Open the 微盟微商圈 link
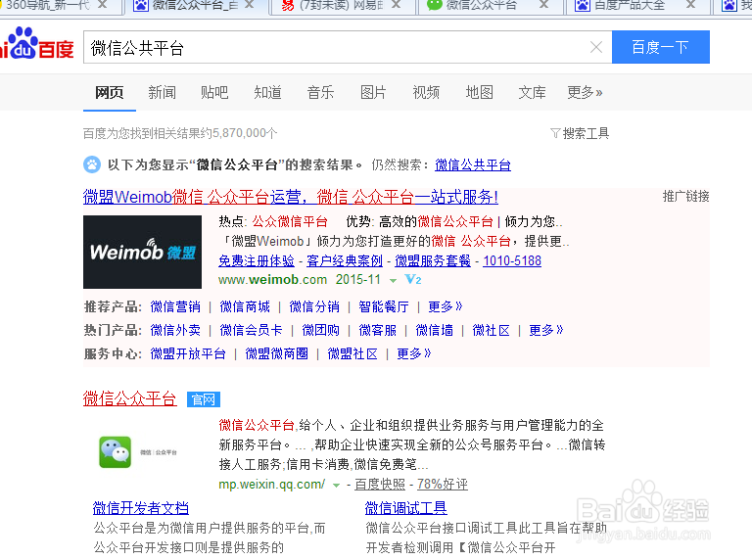 (x=276, y=353)
